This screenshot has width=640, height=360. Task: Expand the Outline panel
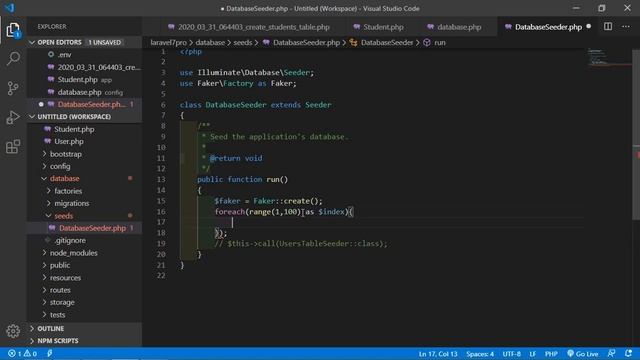[51, 329]
